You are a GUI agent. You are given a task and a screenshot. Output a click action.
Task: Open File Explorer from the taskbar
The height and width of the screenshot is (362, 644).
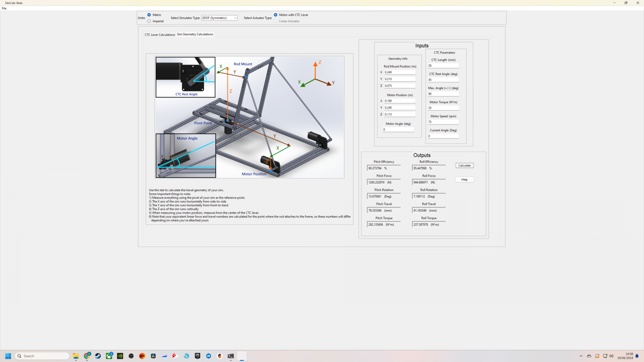tap(76, 356)
